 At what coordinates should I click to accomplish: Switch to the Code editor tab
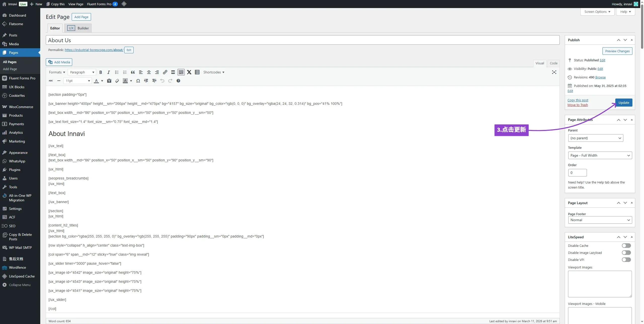(553, 63)
